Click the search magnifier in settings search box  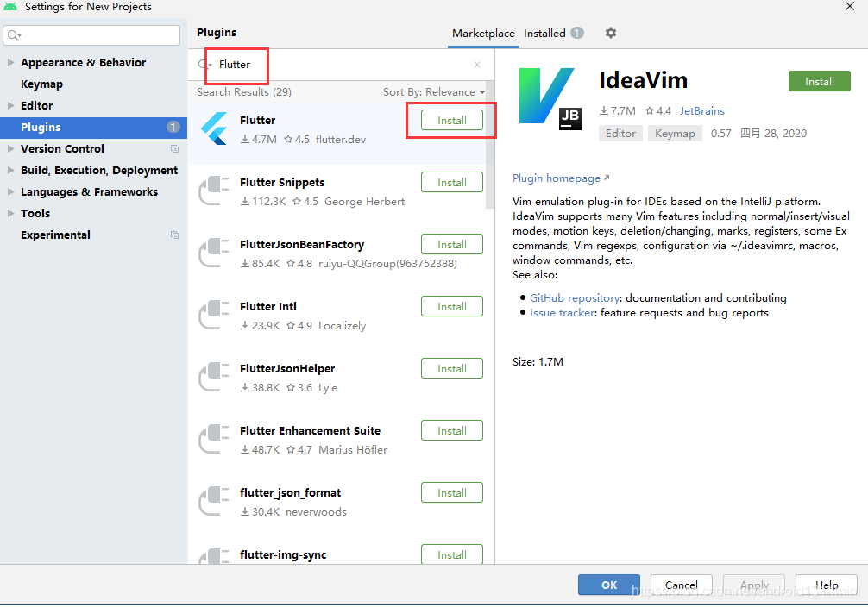pos(14,35)
